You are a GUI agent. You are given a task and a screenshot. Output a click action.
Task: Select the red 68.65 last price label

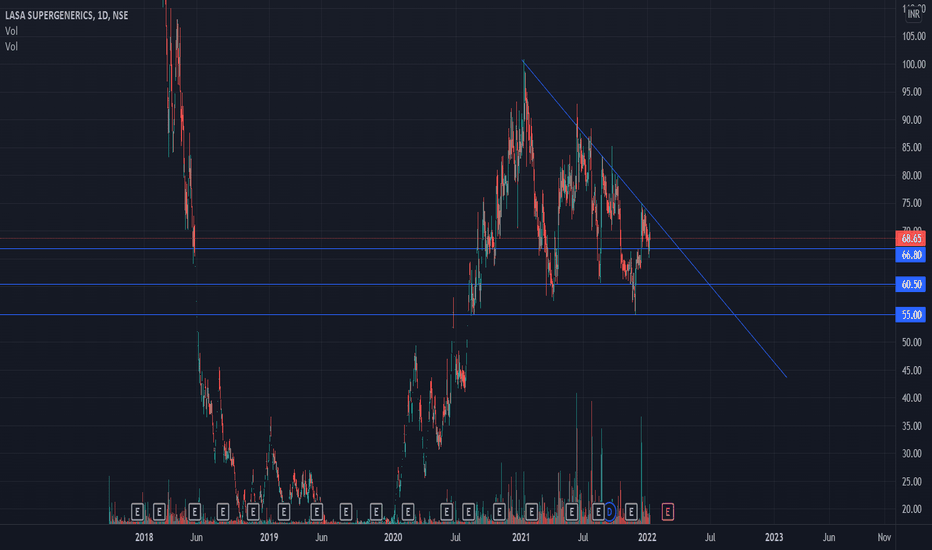tap(911, 238)
